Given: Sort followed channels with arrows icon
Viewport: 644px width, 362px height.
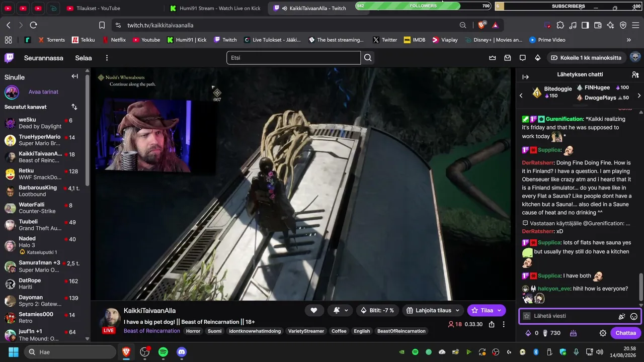Looking at the screenshot, I should [74, 107].
